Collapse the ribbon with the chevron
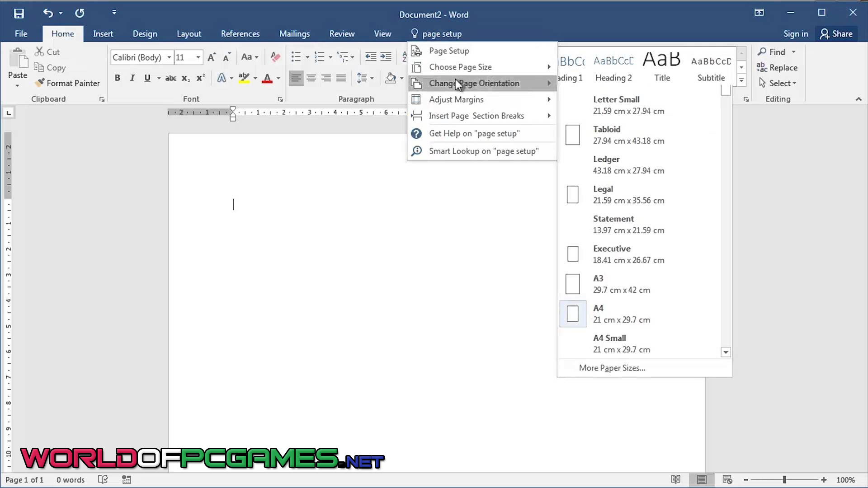 pyautogui.click(x=859, y=99)
